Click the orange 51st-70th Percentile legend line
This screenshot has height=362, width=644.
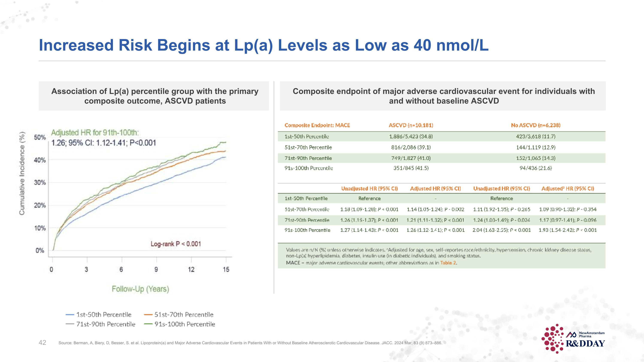pyautogui.click(x=148, y=315)
